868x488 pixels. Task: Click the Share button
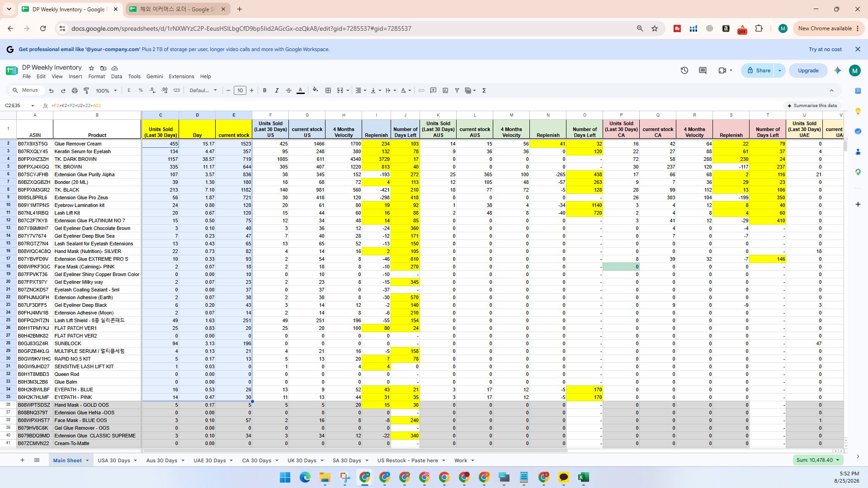click(x=758, y=70)
